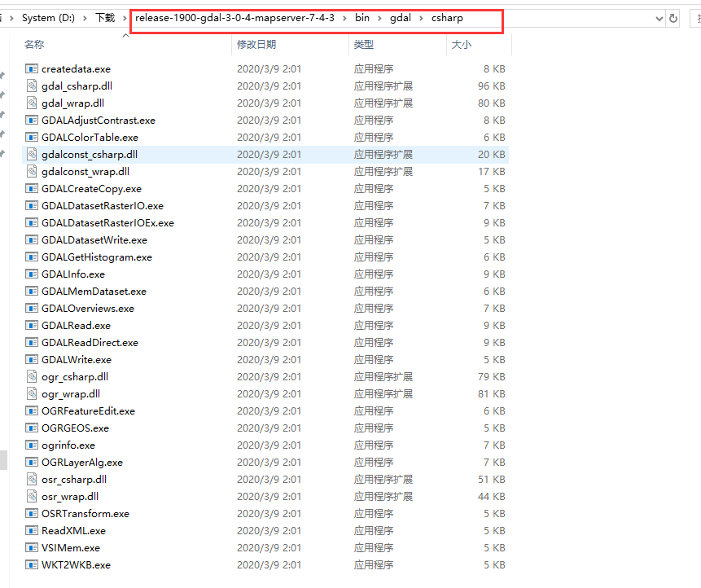Click the 51 KB size cell
This screenshot has width=701, height=588.
491,480
